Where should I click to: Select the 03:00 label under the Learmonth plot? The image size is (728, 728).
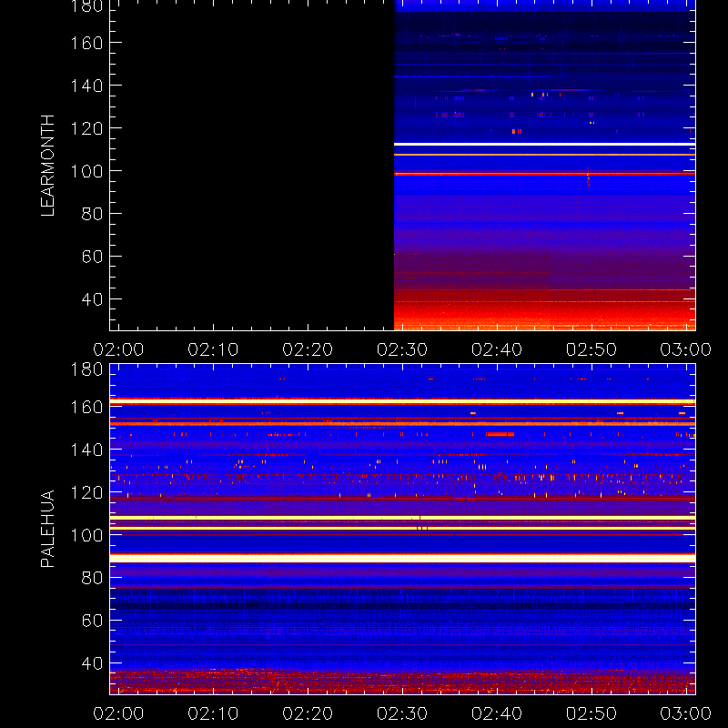click(x=686, y=349)
